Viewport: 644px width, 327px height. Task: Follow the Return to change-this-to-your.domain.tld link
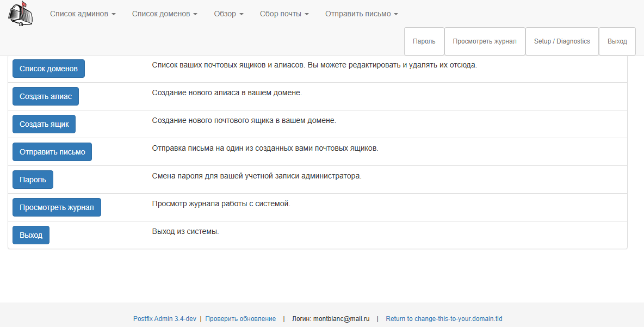(444, 319)
